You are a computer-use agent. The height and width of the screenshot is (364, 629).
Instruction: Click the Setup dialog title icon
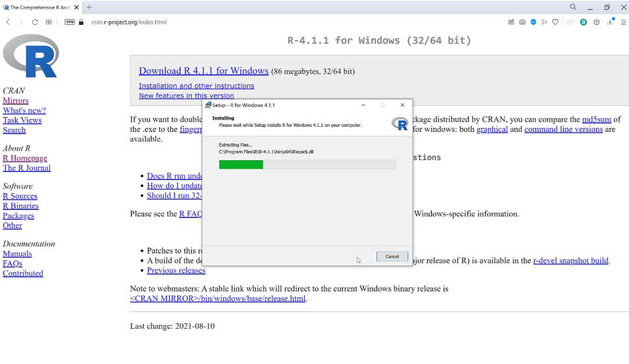coord(208,105)
